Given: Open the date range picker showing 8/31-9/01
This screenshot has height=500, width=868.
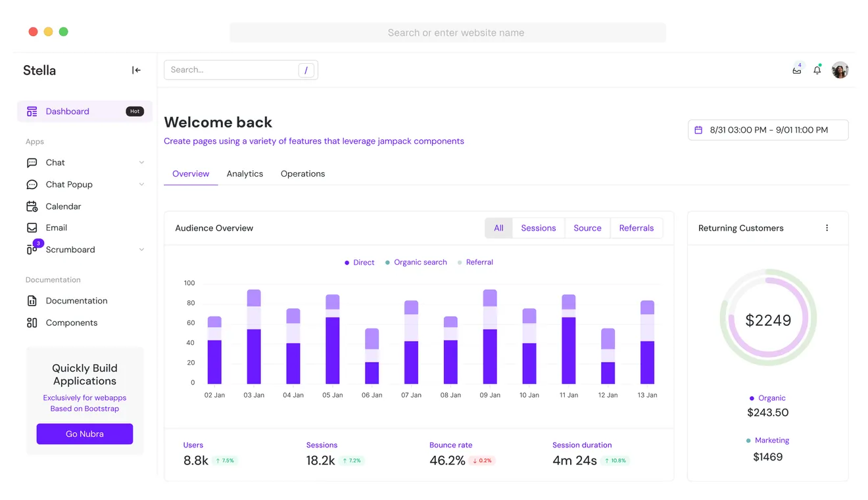Looking at the screenshot, I should 767,129.
